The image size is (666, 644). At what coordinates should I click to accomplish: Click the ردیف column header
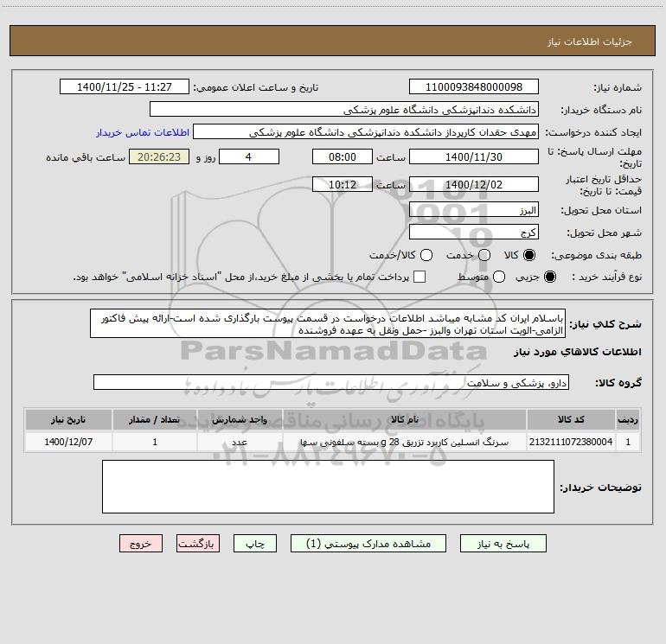coord(628,420)
